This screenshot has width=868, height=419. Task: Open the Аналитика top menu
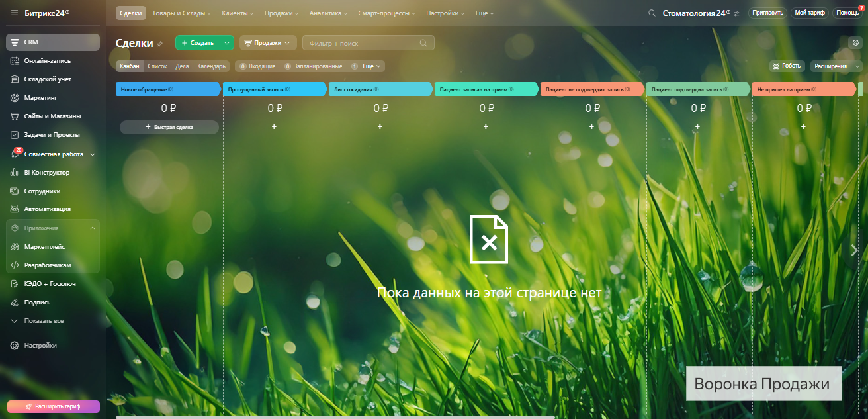point(328,13)
